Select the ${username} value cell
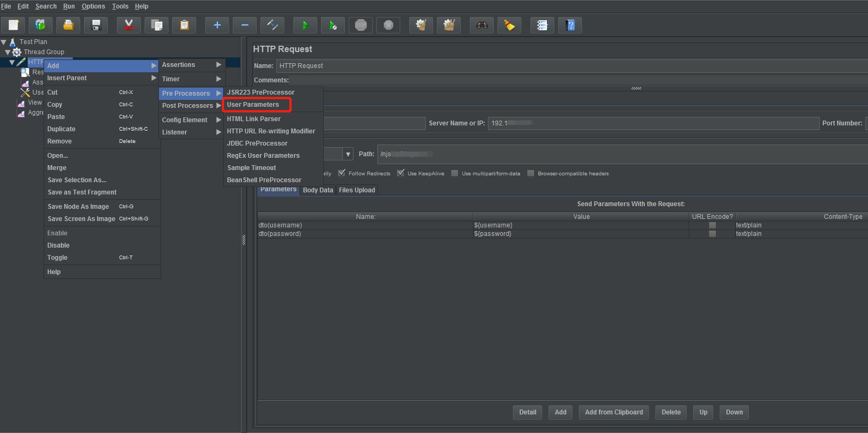Screen dimensions: 868x433 coord(581,225)
